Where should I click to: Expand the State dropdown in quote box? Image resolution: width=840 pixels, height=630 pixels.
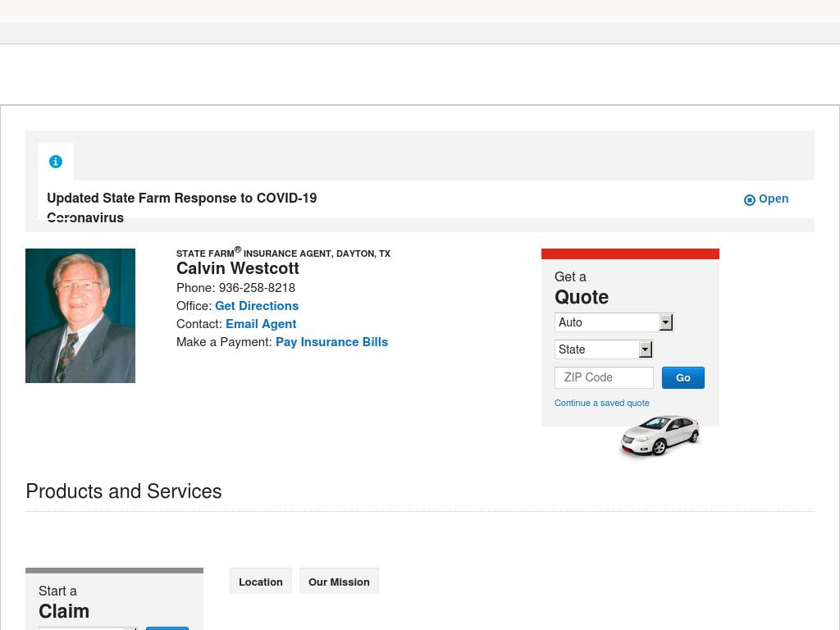604,349
